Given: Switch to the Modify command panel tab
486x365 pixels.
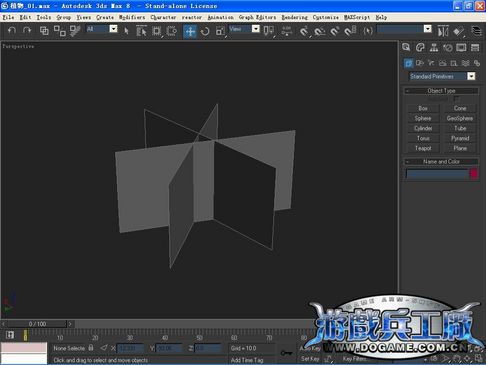Looking at the screenshot, I should (420, 47).
